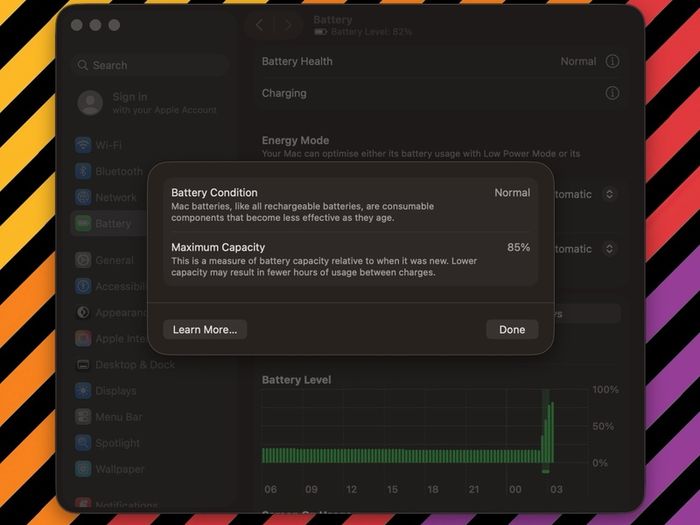The height and width of the screenshot is (525, 700).
Task: Click Done in the battery health dialog
Action: point(512,329)
